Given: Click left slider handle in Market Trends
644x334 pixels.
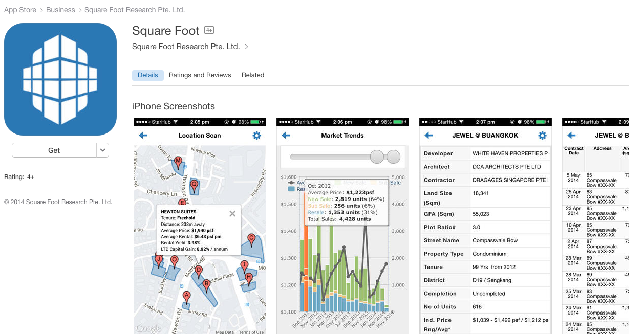Looking at the screenshot, I should pyautogui.click(x=377, y=157).
